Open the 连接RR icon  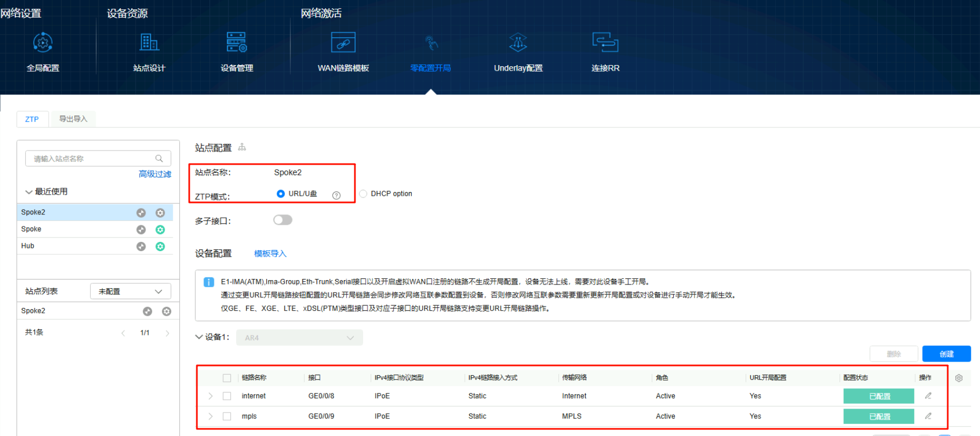[x=605, y=43]
